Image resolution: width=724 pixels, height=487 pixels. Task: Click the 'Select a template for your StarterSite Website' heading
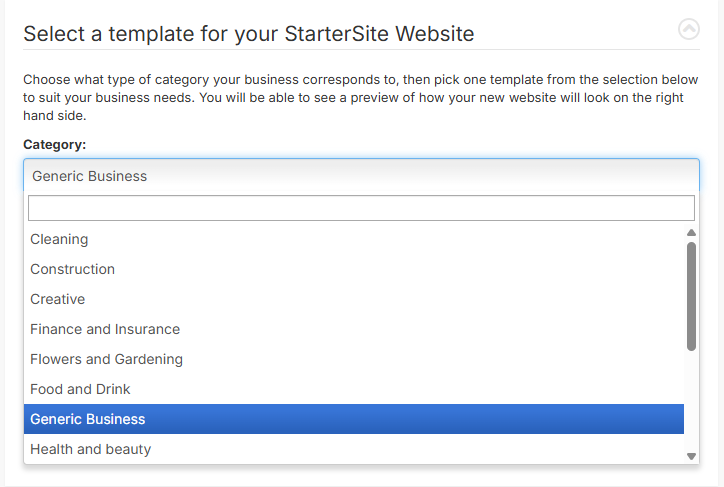point(248,34)
